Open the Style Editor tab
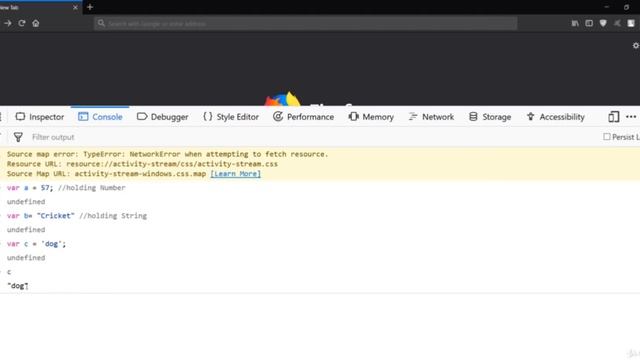 tap(231, 117)
